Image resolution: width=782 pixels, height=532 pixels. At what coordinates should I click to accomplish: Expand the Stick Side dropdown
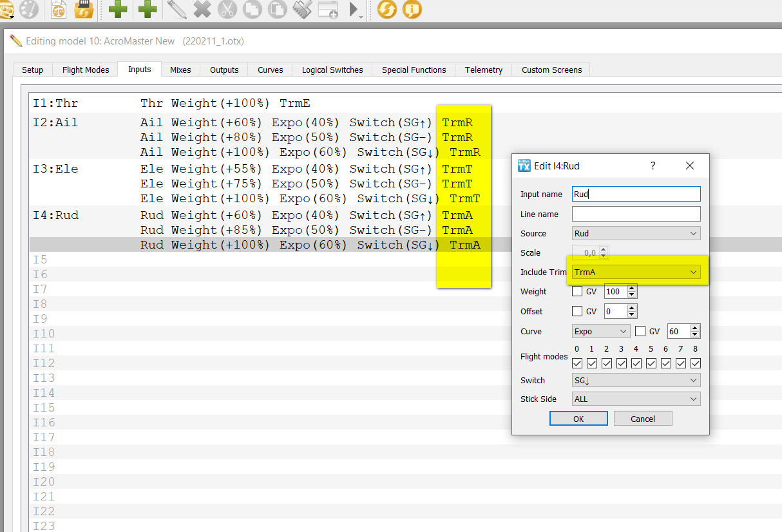click(x=636, y=399)
